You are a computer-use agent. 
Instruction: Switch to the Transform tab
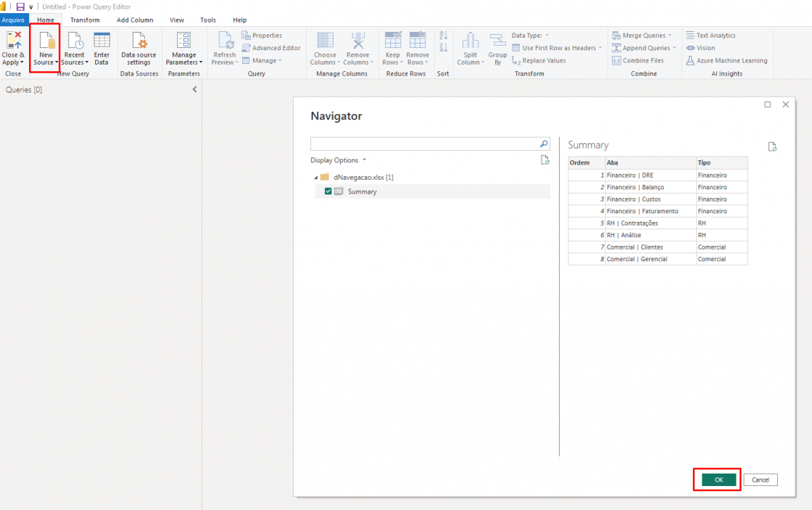click(x=85, y=20)
